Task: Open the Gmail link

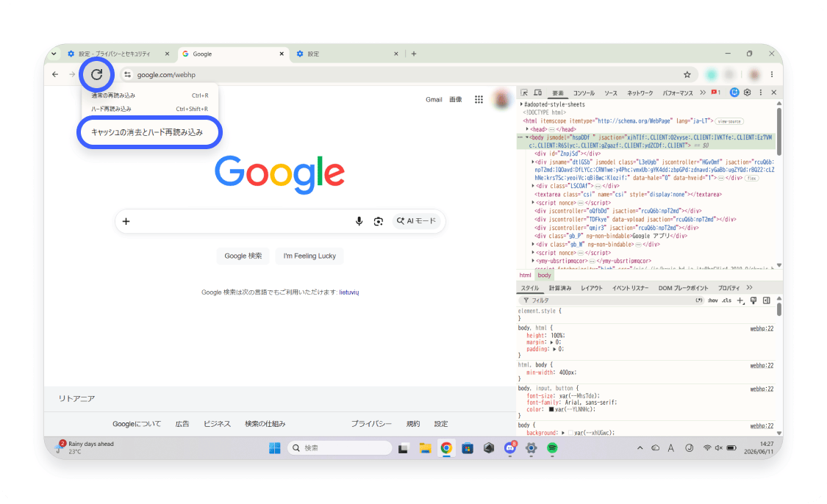Action: (x=434, y=100)
